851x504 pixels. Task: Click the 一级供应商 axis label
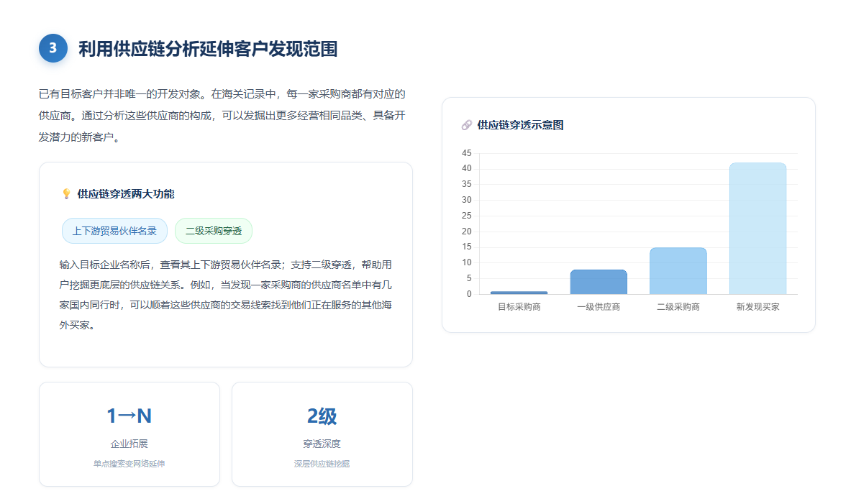point(599,307)
